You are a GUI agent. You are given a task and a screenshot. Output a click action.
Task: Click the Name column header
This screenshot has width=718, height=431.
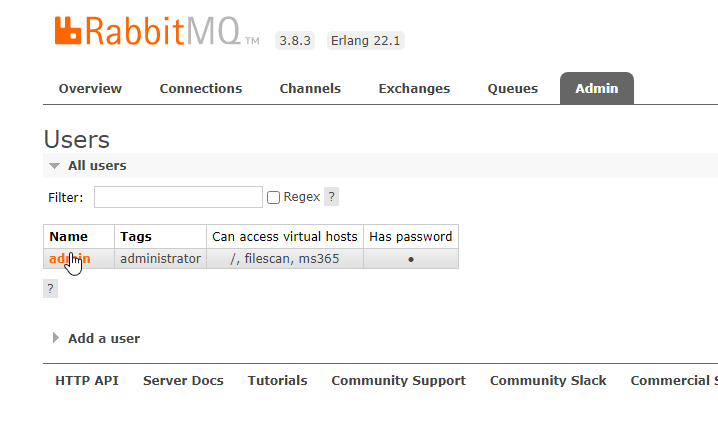click(69, 237)
